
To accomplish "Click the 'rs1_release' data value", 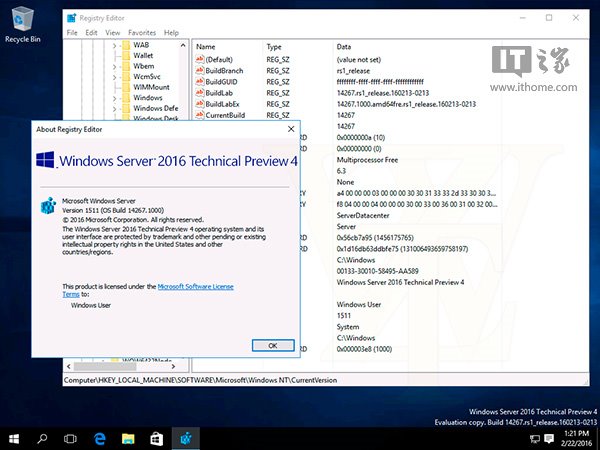I will point(353,71).
